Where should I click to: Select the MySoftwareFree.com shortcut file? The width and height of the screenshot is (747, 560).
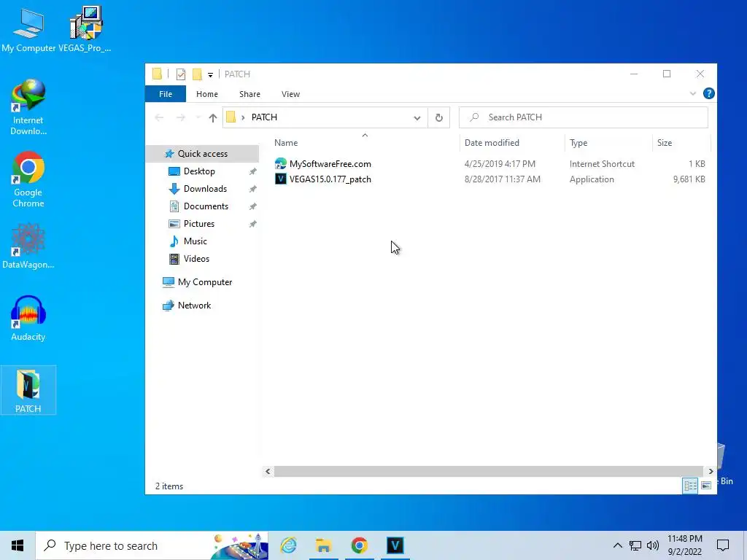tap(330, 164)
